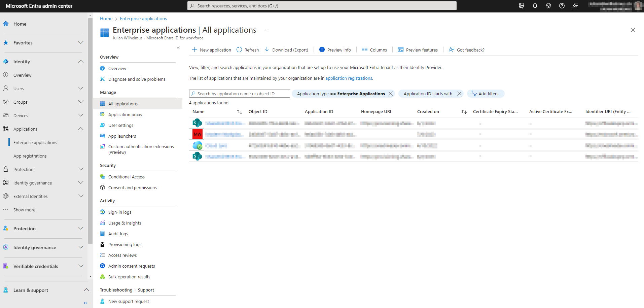Open the User settings icon
Viewport: 644px width, 308px height.
(x=103, y=125)
